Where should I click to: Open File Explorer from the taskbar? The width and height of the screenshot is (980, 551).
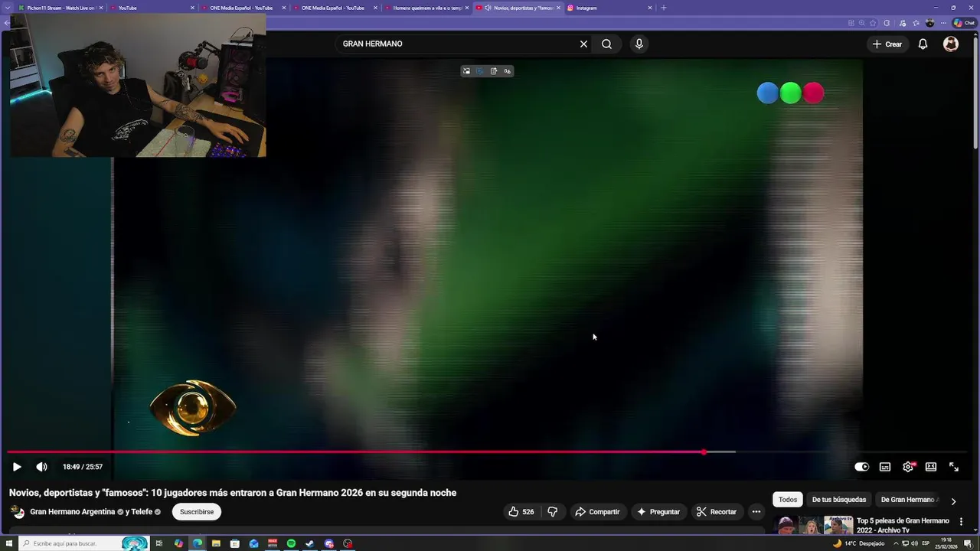216,543
